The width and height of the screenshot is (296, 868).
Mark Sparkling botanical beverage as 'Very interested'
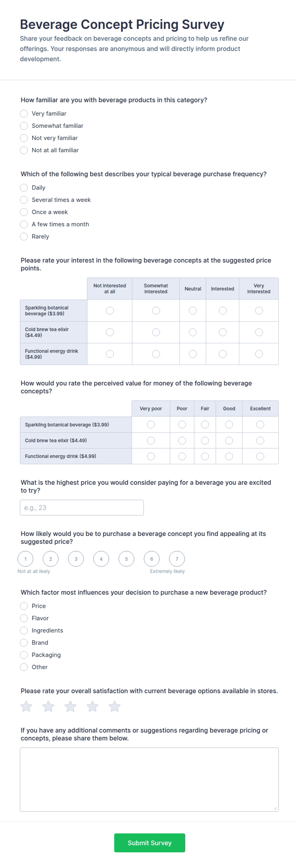pyautogui.click(x=259, y=311)
